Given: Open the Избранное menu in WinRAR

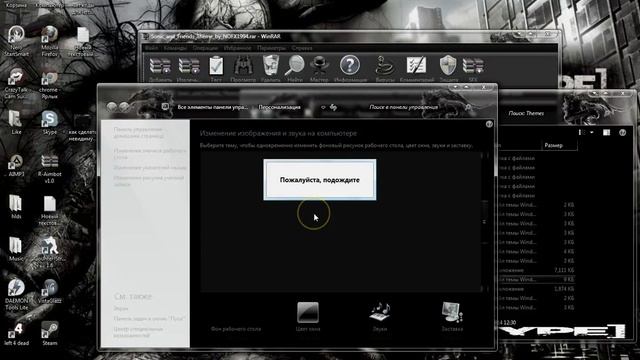Looking at the screenshot, I should pos(238,48).
